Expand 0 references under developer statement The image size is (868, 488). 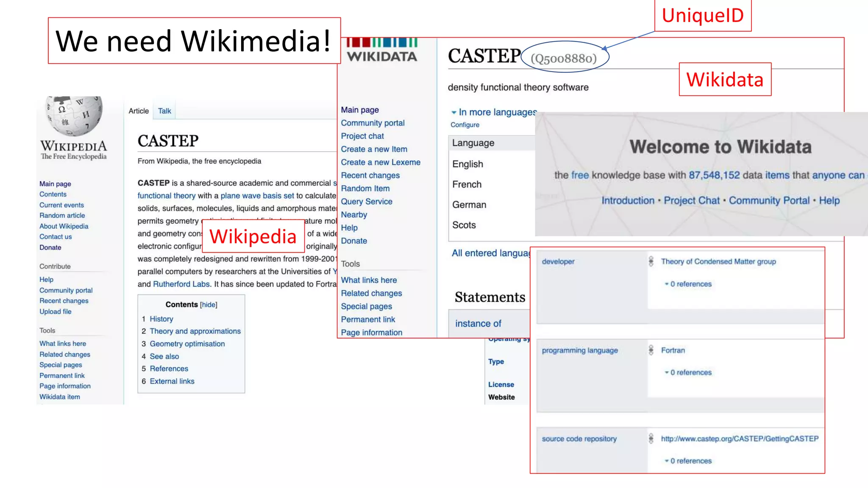(x=688, y=284)
